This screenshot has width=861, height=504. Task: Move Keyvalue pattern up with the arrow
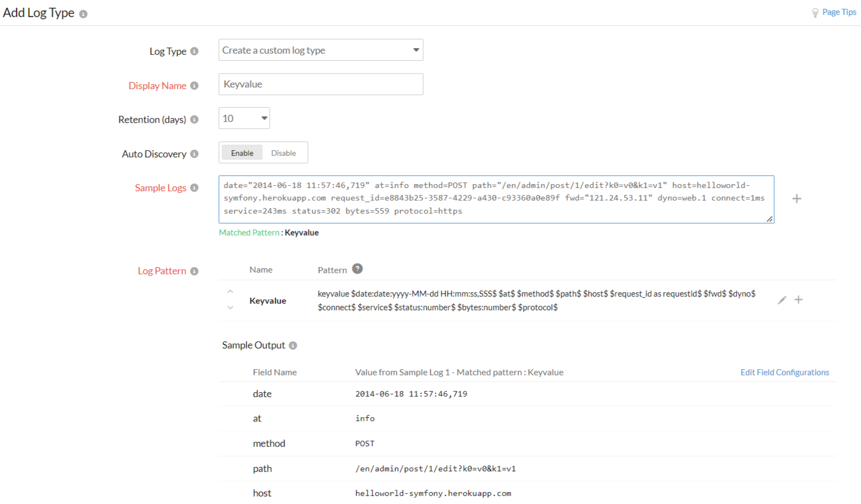click(230, 292)
